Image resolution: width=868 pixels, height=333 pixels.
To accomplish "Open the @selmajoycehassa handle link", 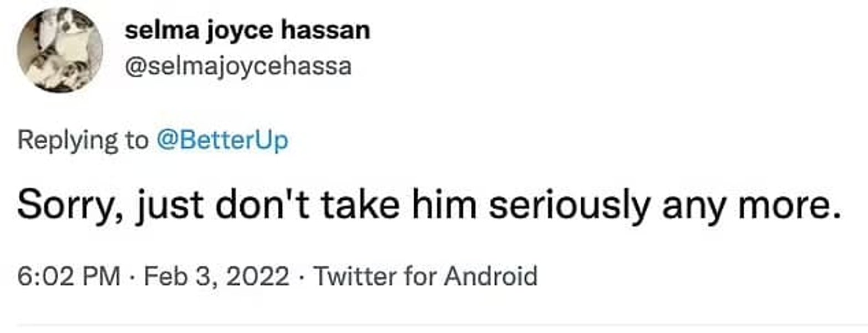I will click(238, 67).
